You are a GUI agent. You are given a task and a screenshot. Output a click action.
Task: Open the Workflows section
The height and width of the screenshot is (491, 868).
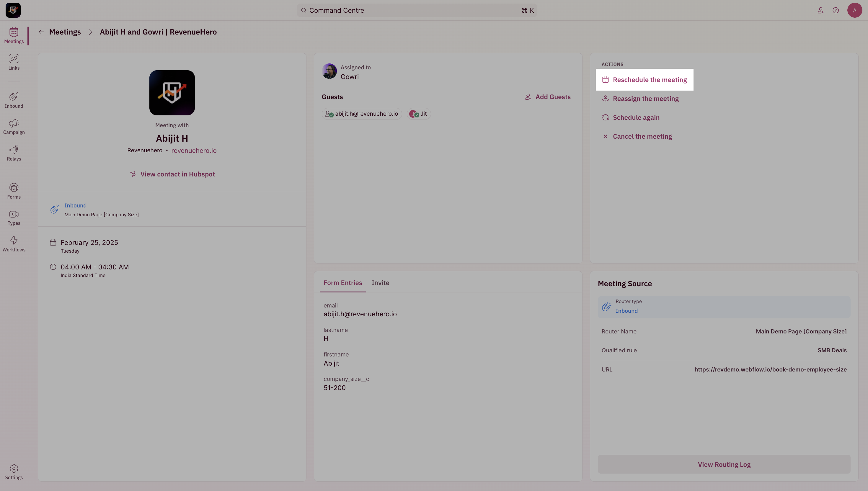click(x=14, y=244)
